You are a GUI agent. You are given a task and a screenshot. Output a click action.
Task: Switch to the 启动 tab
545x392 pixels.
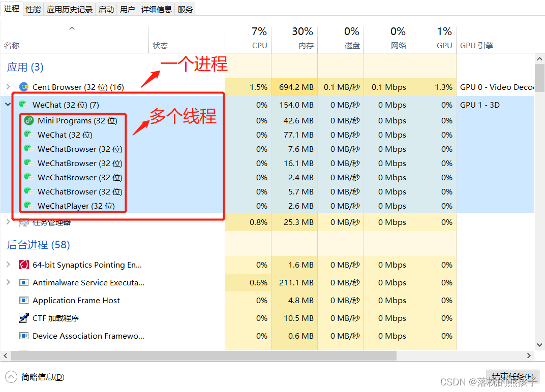click(106, 9)
